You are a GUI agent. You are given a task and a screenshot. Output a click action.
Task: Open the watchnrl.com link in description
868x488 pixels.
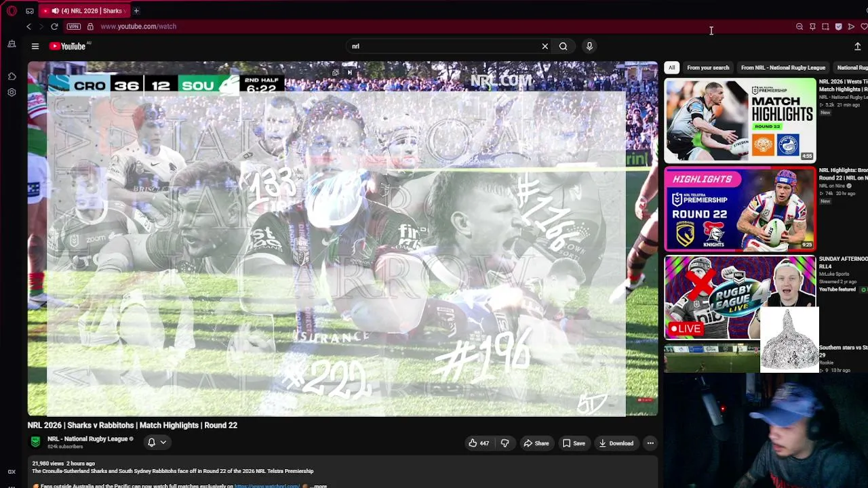(x=267, y=486)
